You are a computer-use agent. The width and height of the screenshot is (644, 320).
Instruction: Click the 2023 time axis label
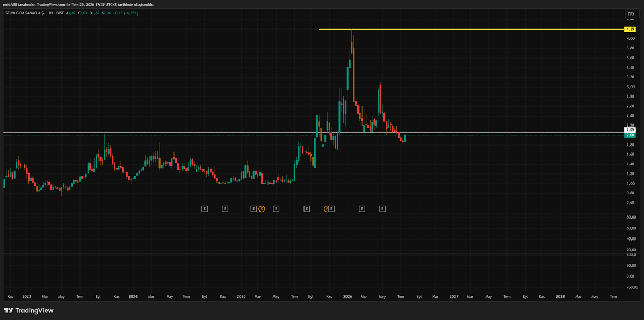click(x=27, y=296)
